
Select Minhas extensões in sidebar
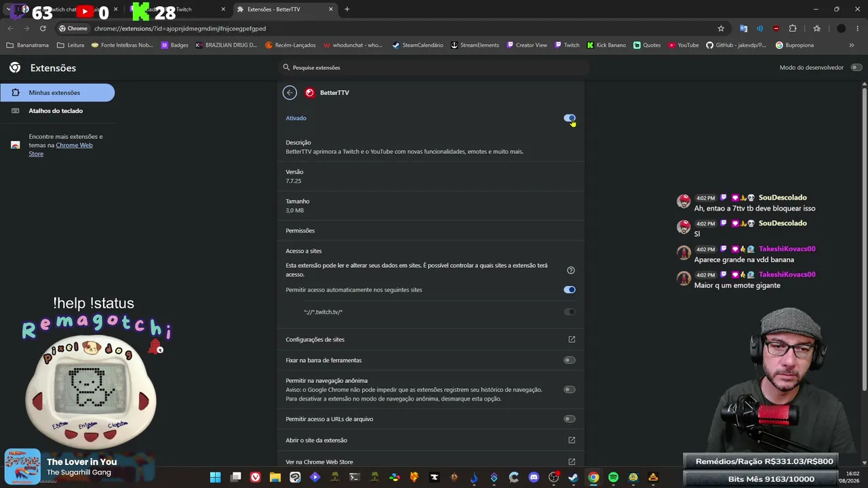57,92
